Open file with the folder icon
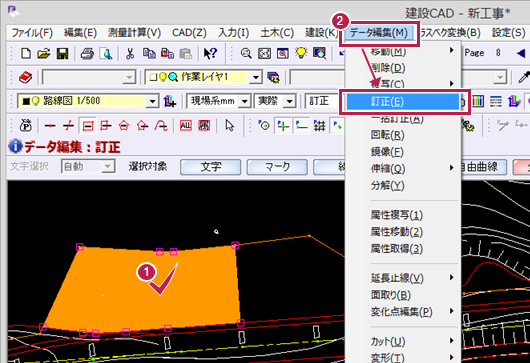Screen dimensions: 530x363 (x=44, y=53)
